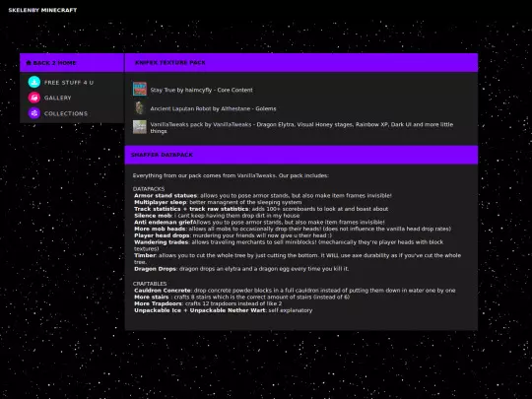Screen dimensions: 532x399
Task: Click the 'Everything from our pack' intro sentence
Action: [x=231, y=175]
